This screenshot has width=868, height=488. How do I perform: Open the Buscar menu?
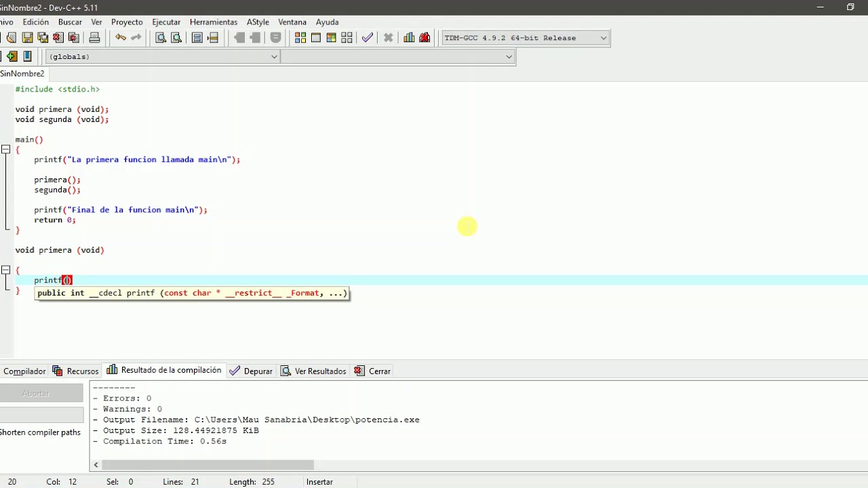[70, 22]
